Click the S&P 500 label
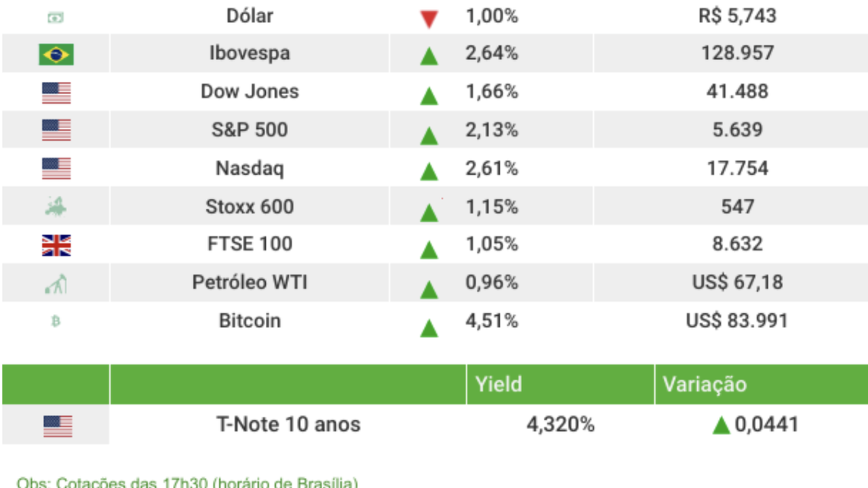868x488 pixels. click(250, 129)
